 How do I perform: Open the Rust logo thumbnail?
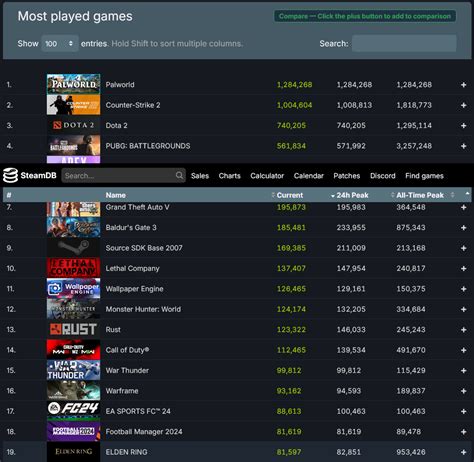pos(73,329)
